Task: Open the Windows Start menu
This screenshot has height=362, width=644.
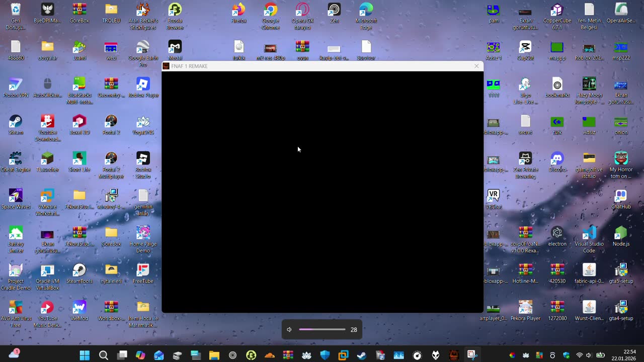Action: point(85,355)
